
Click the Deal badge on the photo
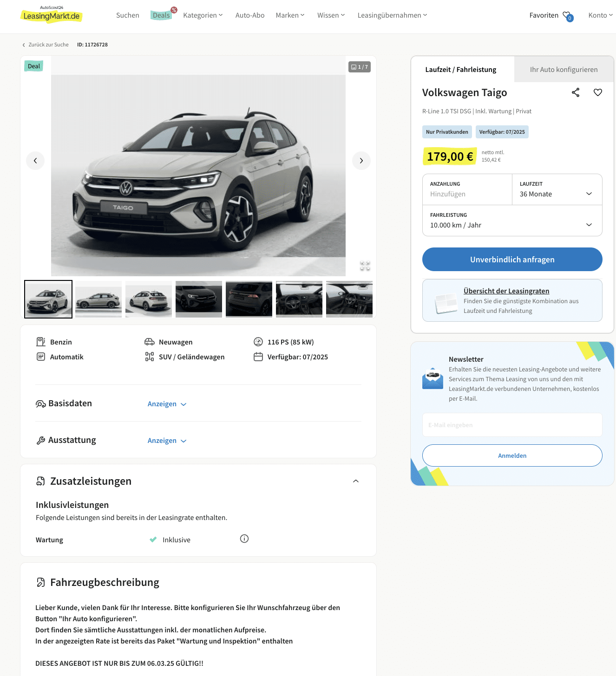pyautogui.click(x=33, y=66)
